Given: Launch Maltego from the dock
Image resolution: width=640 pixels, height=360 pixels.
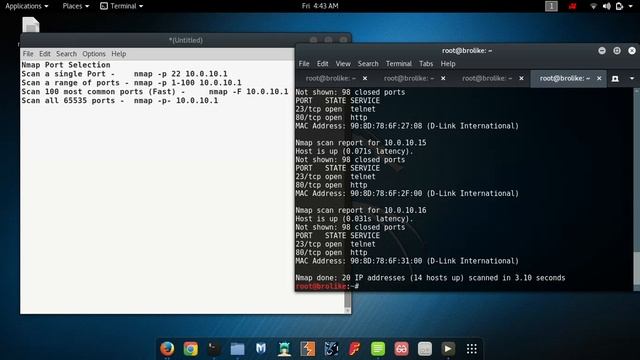Looking at the screenshot, I should click(331, 349).
